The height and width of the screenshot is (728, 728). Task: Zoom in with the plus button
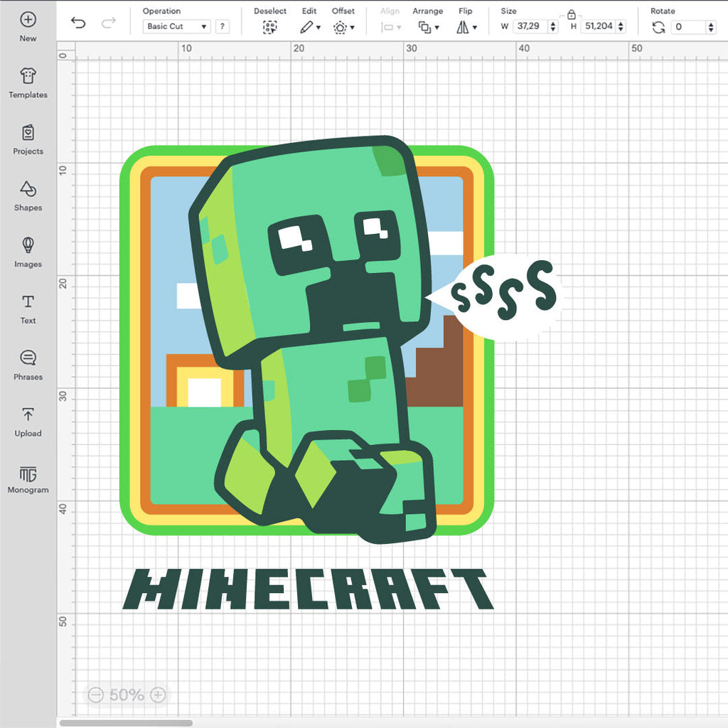click(159, 695)
